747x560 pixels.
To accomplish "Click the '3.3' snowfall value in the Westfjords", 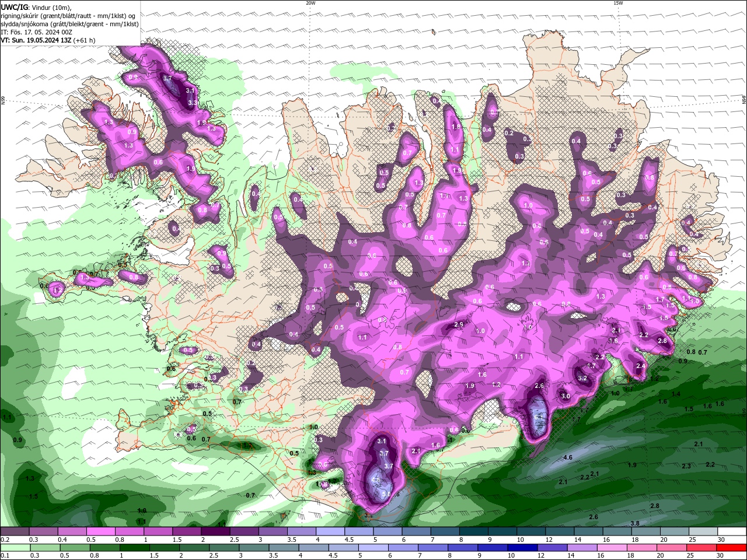I will (x=192, y=103).
